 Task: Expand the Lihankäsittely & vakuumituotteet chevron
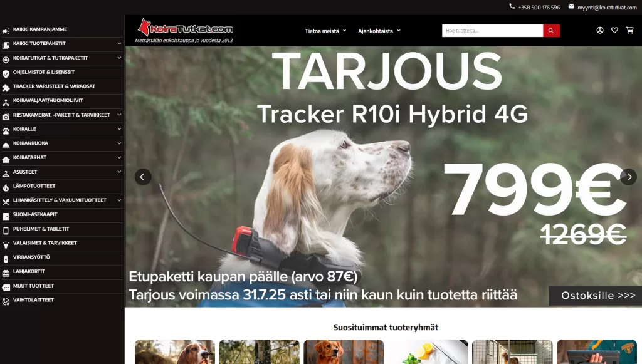click(x=119, y=200)
